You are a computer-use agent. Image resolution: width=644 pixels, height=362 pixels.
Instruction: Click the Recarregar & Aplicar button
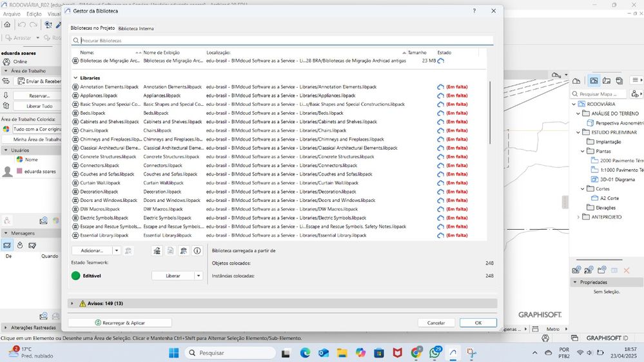120,323
